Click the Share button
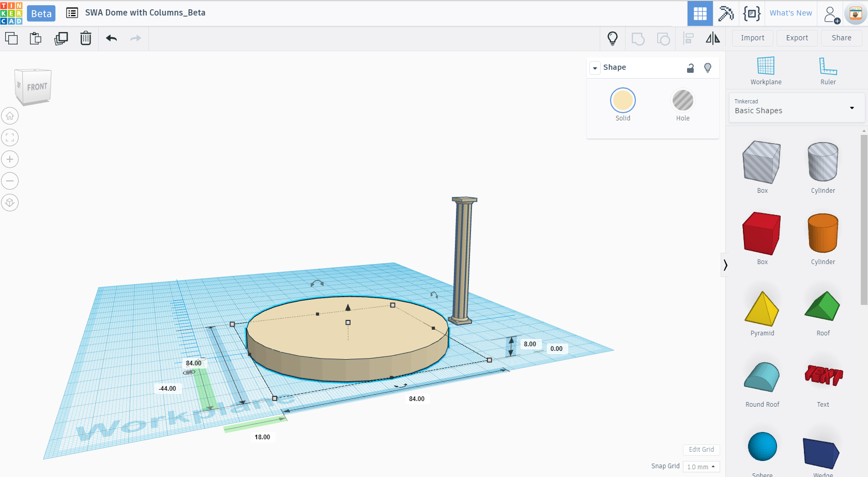This screenshot has width=868, height=477. (841, 38)
